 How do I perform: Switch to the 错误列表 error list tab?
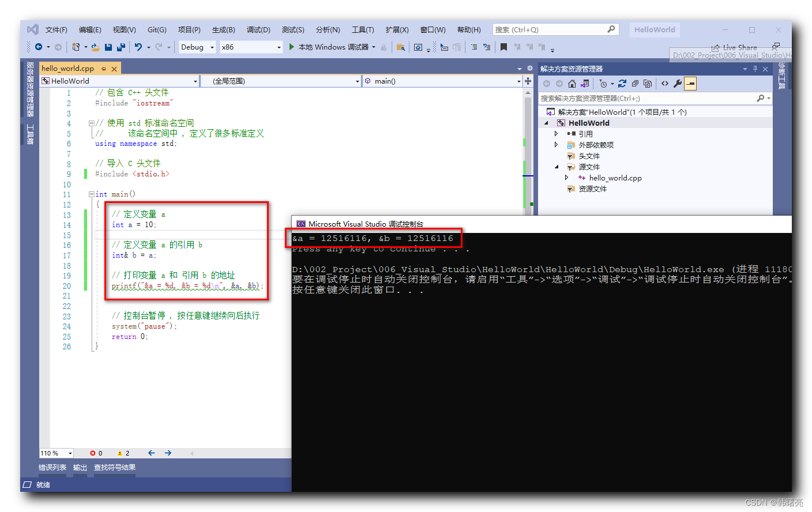[52, 468]
